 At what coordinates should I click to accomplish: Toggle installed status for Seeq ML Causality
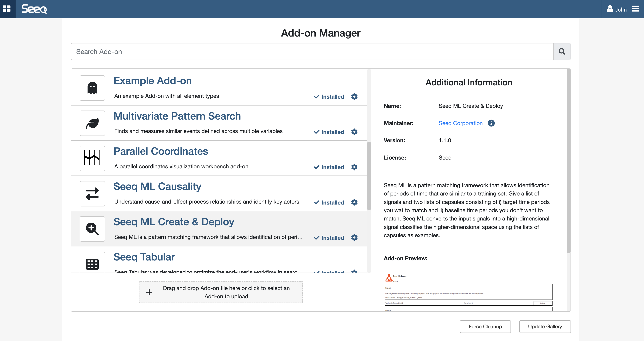[x=329, y=202]
